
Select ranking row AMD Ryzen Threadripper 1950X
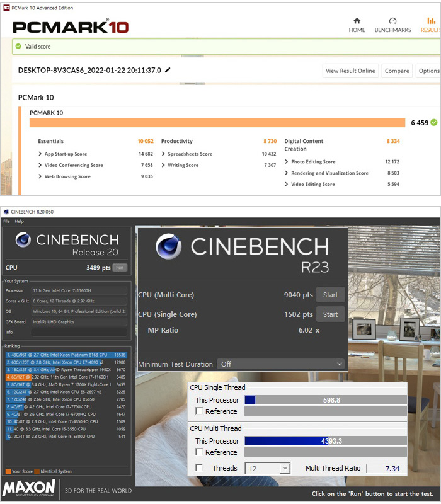coord(66,370)
